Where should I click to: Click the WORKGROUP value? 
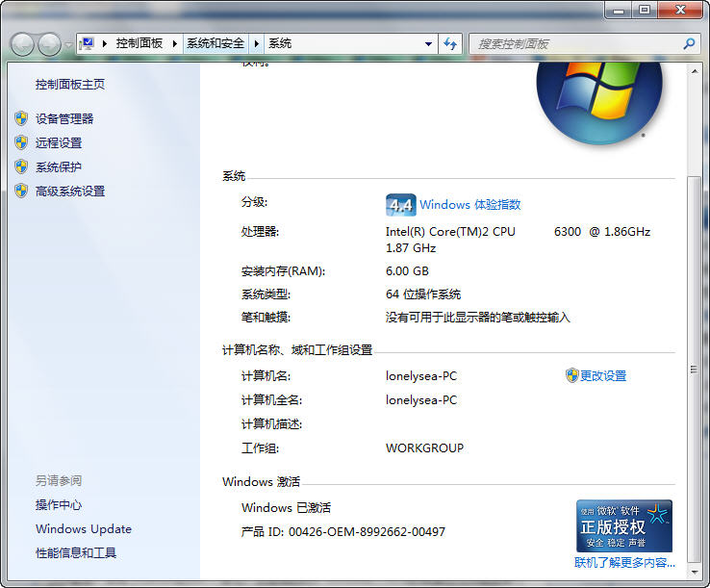[424, 448]
